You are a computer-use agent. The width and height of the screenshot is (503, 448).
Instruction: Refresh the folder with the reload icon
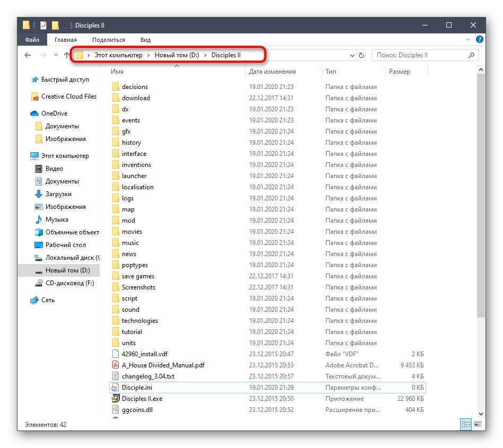pos(361,55)
